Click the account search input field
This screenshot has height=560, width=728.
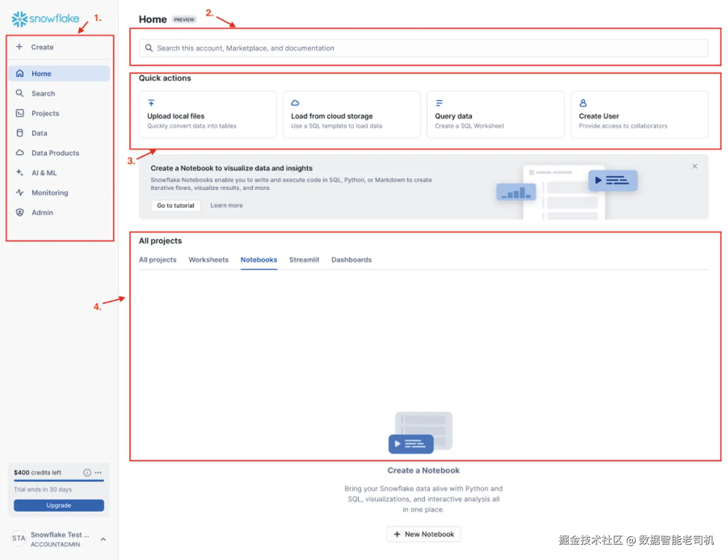(424, 48)
